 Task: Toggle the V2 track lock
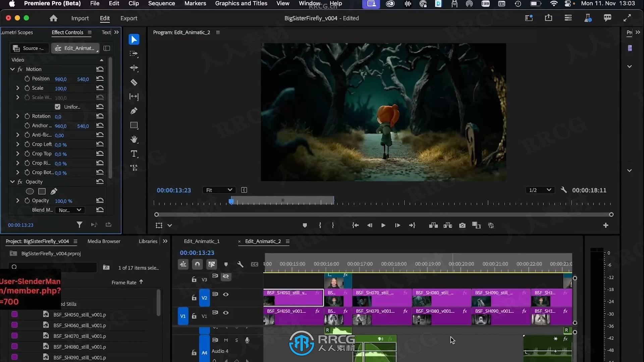point(194,298)
